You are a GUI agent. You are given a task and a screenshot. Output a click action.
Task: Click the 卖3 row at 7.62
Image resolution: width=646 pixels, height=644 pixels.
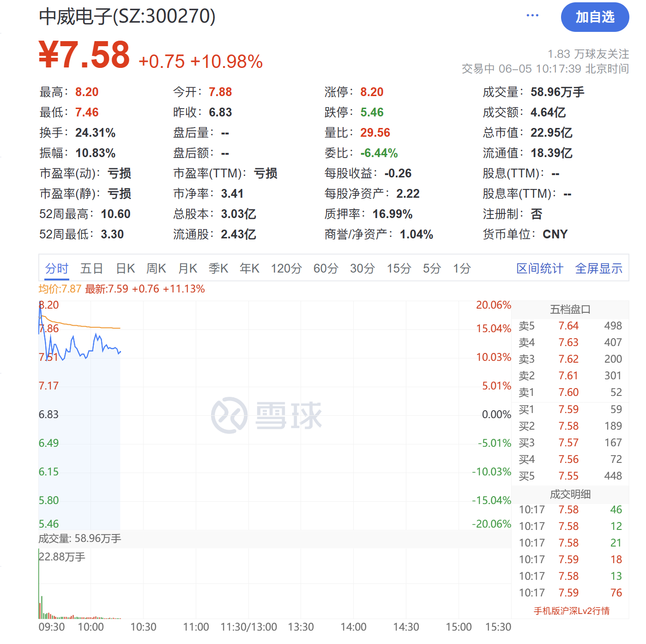point(570,359)
